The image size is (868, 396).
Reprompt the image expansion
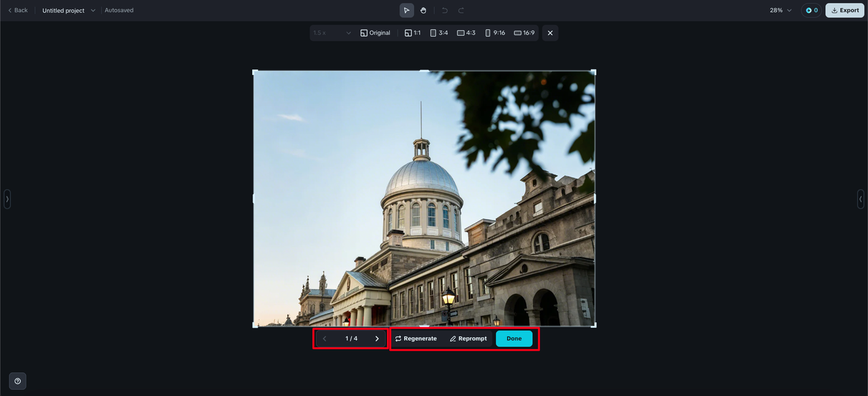click(x=468, y=338)
